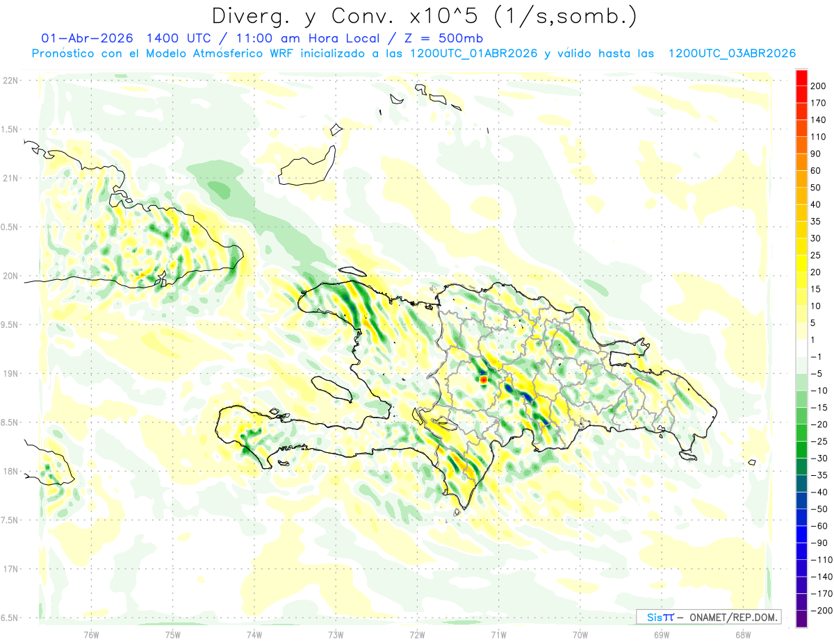The image size is (834, 644).
Task: Click Great Inagua island north of Haiti
Action: pos(306,166)
